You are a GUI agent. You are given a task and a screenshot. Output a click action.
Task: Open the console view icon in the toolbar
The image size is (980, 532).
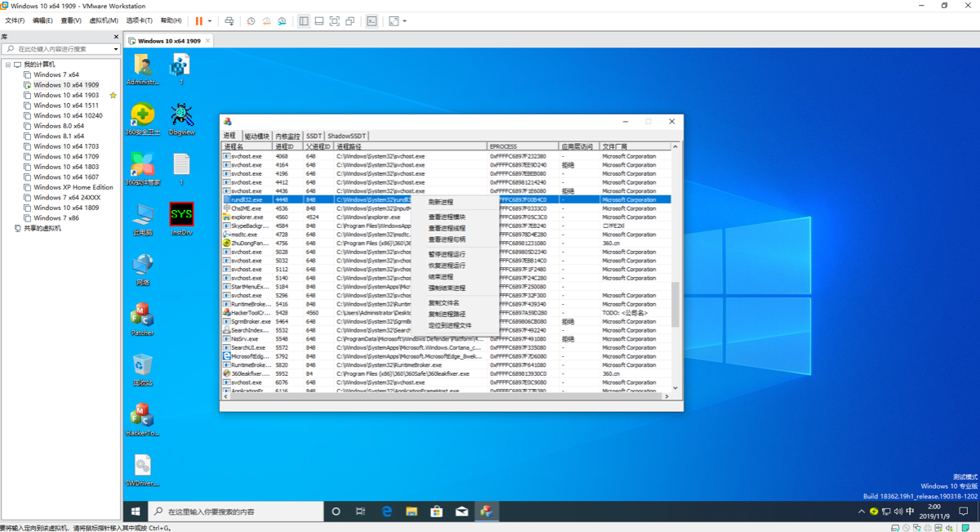372,21
